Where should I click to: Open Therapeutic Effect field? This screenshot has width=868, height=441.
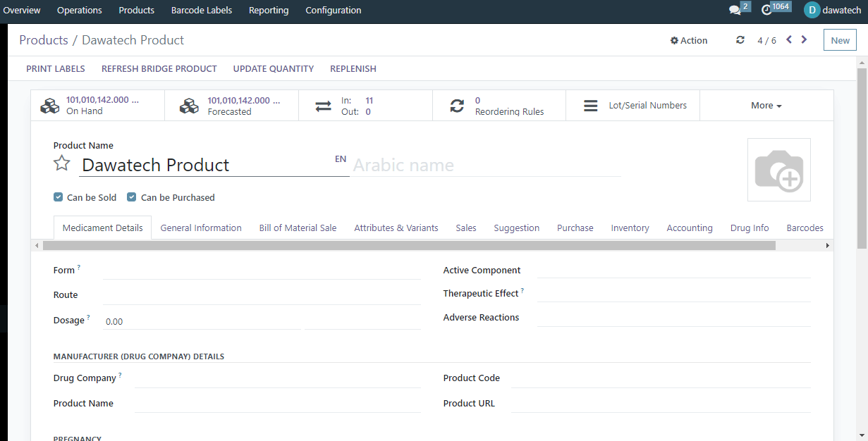[x=674, y=293]
